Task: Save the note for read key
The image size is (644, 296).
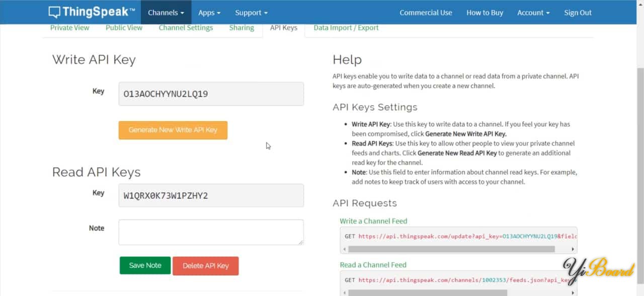Action: [x=145, y=265]
